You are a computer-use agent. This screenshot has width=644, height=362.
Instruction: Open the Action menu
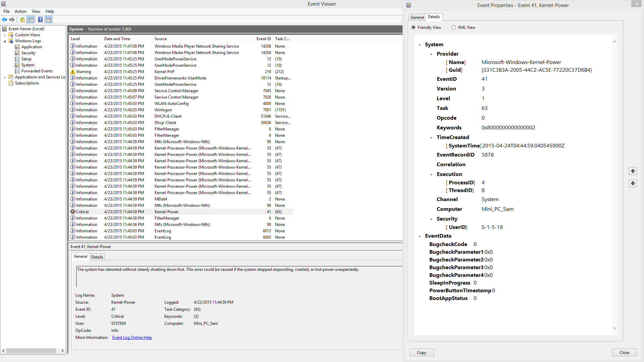(20, 11)
